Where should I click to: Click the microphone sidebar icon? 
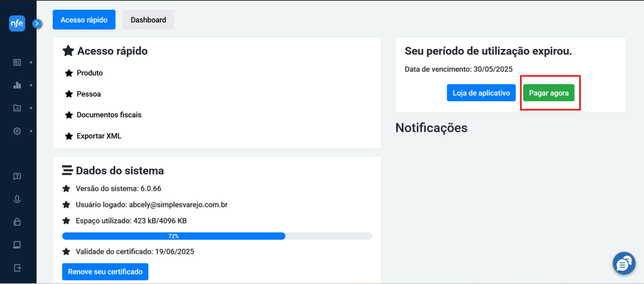click(x=17, y=199)
